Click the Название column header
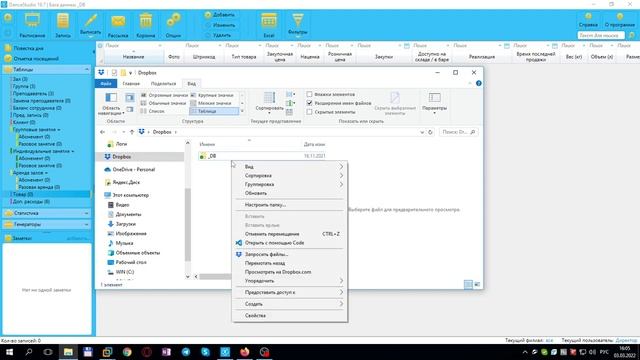 click(x=133, y=57)
